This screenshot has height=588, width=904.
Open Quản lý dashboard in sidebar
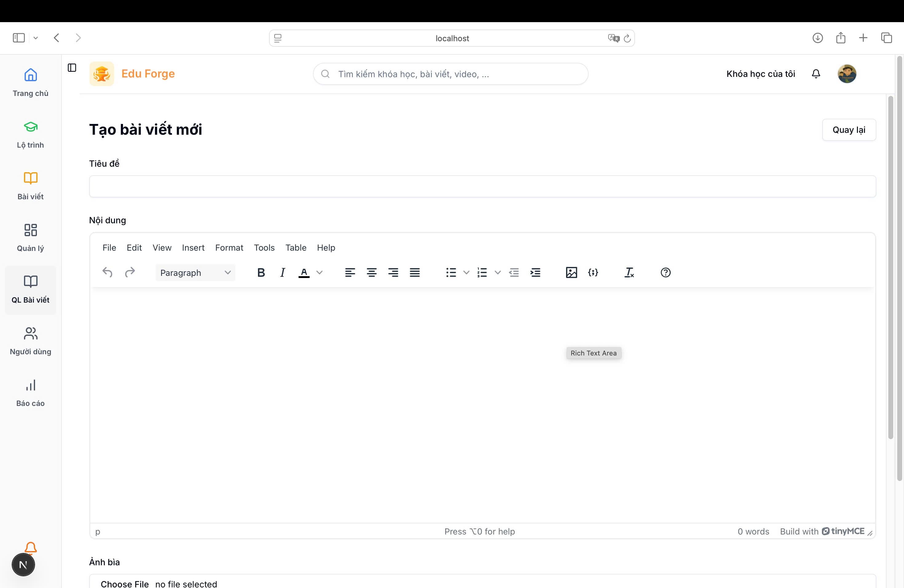(x=30, y=238)
